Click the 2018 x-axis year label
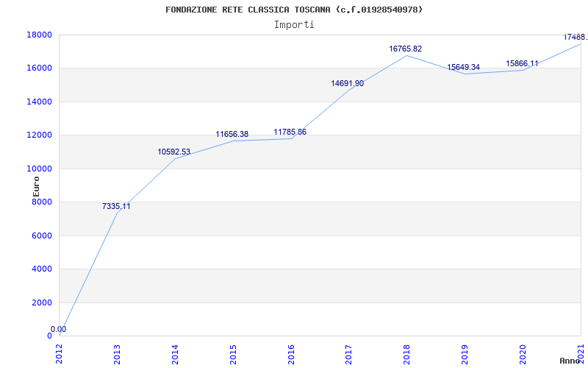The width and height of the screenshot is (588, 368). 407,354
